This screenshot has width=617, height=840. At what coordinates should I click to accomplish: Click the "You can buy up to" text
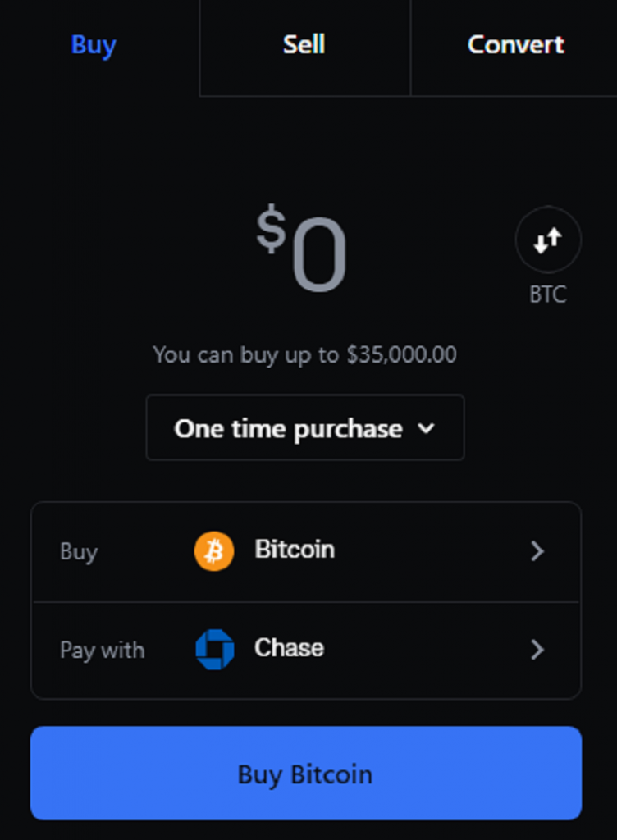click(x=245, y=355)
